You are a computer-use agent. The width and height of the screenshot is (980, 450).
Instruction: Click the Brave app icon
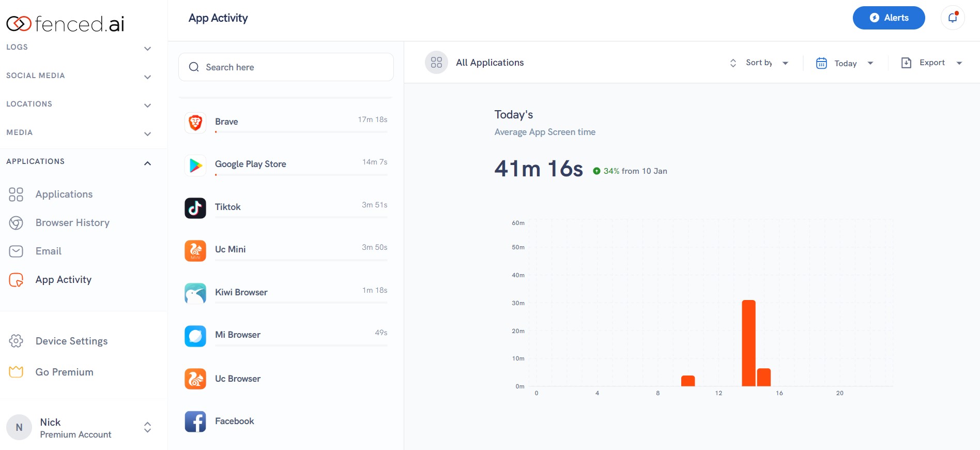[x=195, y=123]
